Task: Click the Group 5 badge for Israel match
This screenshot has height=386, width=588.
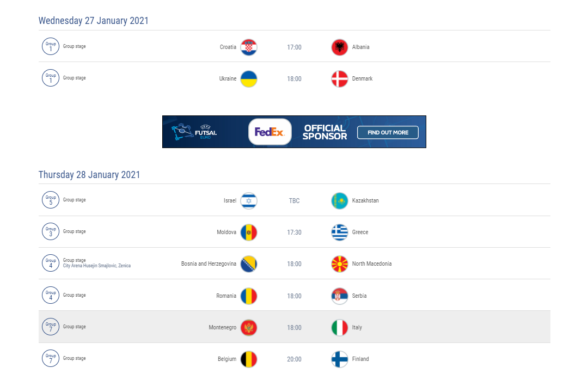Action: (x=51, y=200)
